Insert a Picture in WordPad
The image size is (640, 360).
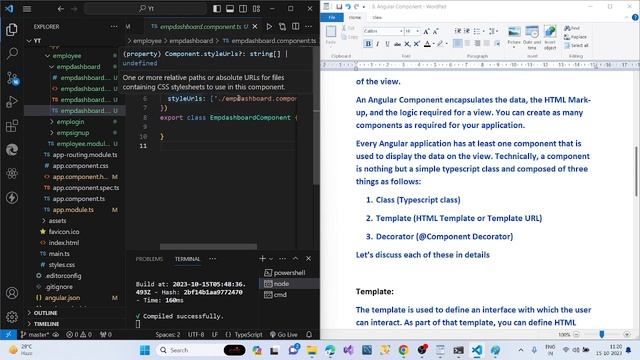pos(514,36)
